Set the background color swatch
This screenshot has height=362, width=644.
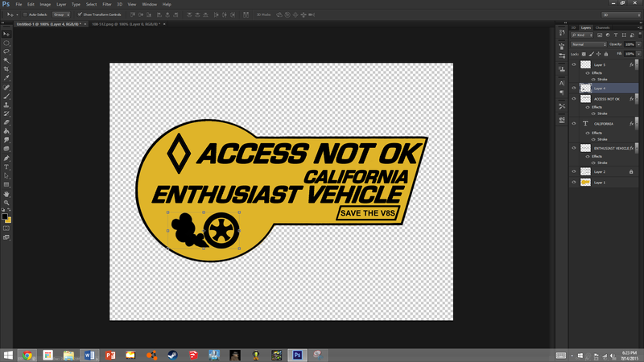pos(8,220)
